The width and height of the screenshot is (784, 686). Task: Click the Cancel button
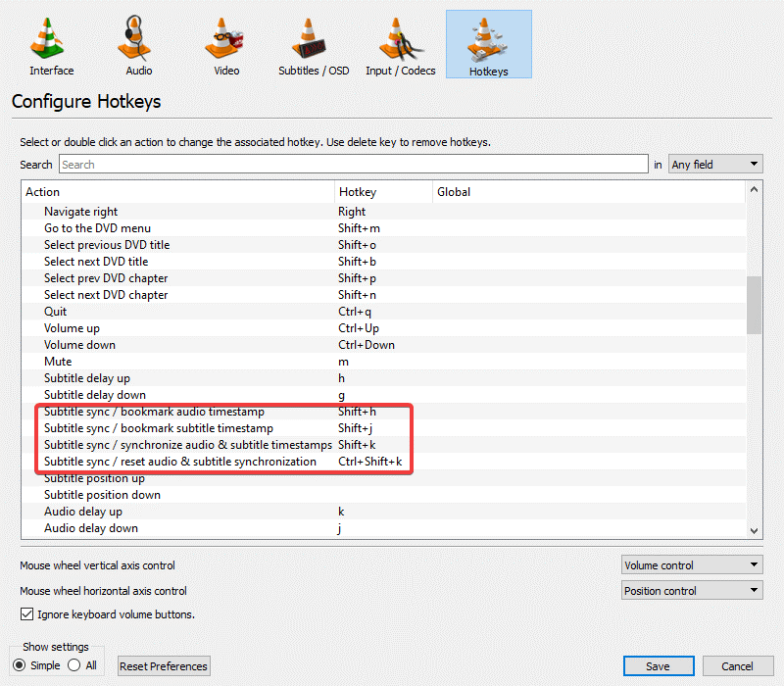[x=738, y=665]
